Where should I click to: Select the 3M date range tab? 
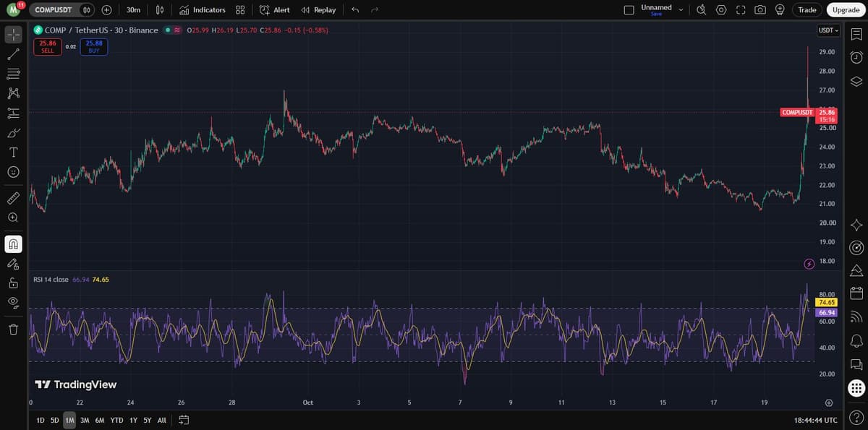tap(85, 420)
